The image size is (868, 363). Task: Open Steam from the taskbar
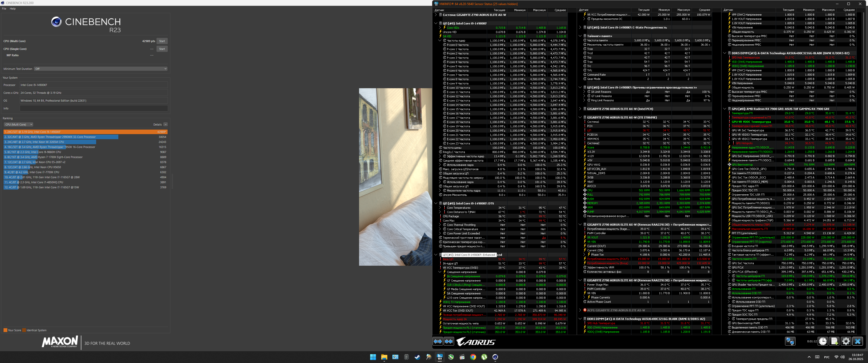tap(417, 357)
